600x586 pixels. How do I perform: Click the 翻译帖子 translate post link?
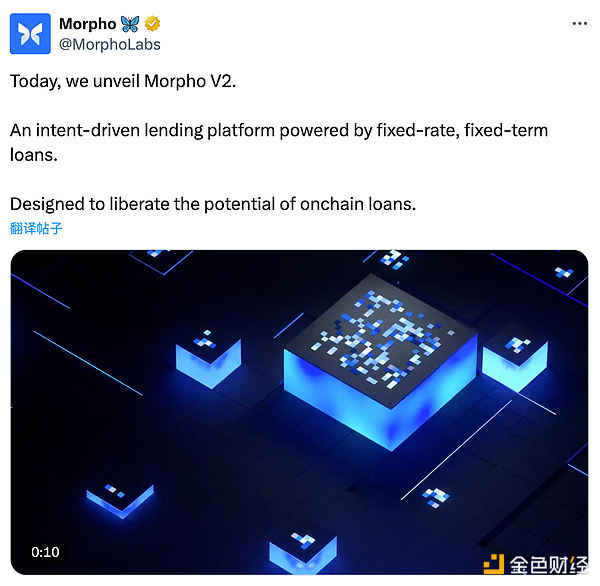36,228
